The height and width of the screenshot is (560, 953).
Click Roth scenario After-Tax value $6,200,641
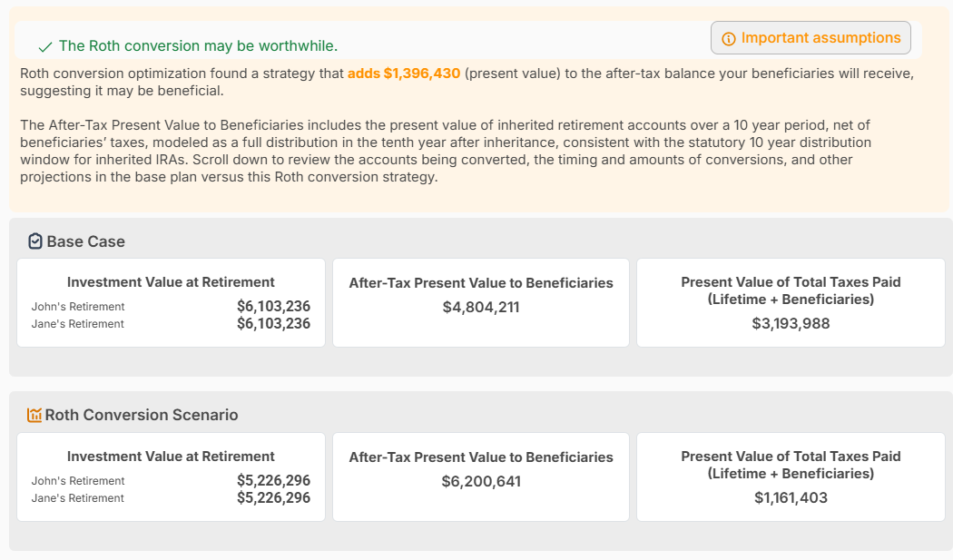tap(481, 482)
